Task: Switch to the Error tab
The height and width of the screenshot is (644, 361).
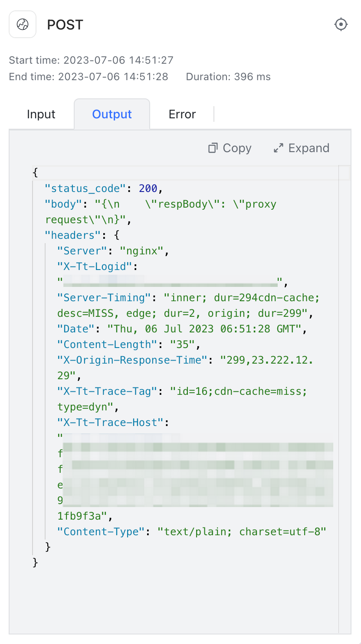Action: [x=182, y=114]
